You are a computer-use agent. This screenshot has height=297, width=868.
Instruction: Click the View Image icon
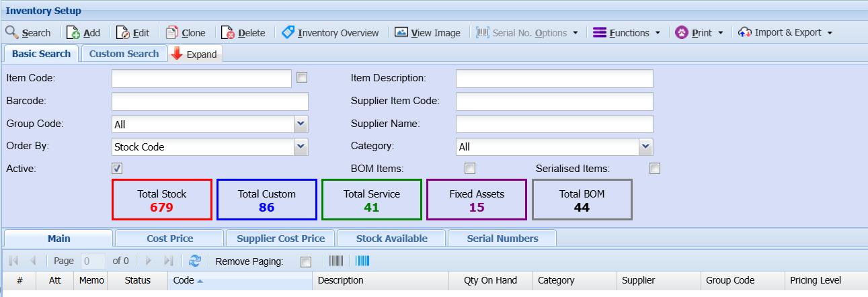tap(401, 32)
